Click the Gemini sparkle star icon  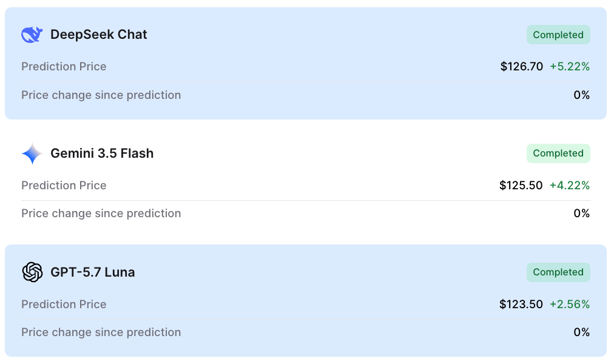pyautogui.click(x=32, y=153)
